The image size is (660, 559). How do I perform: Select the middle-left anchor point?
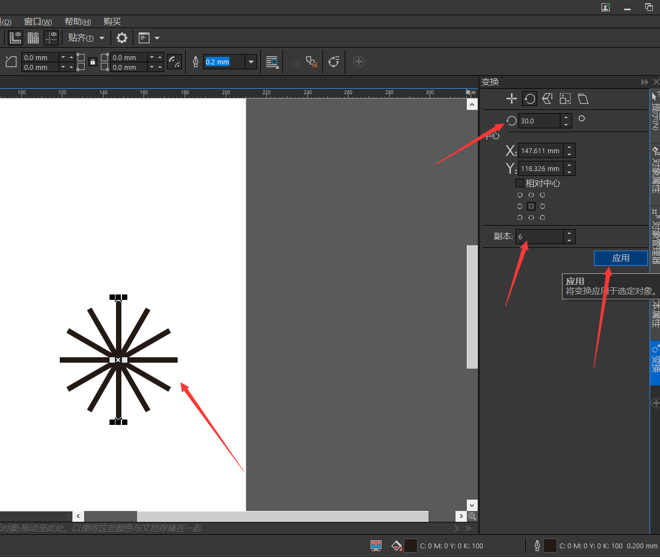tap(520, 206)
